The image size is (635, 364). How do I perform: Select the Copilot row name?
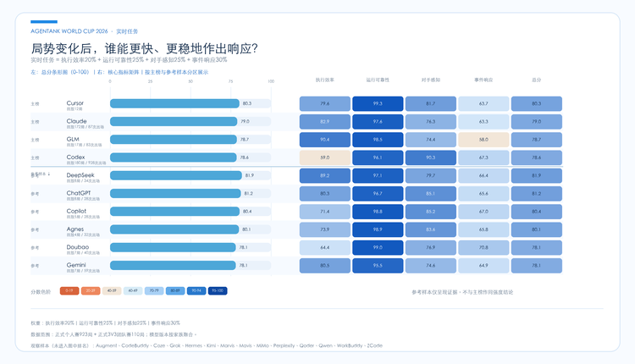click(76, 211)
